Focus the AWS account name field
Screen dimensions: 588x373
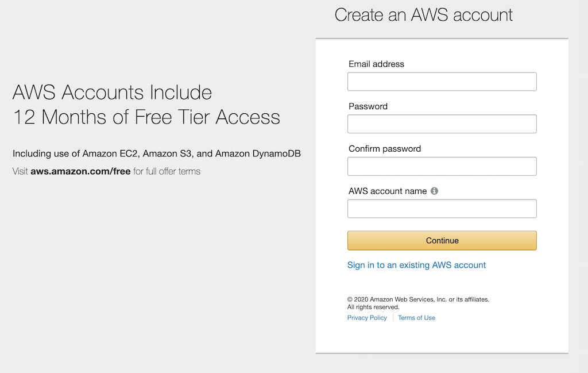pos(442,209)
